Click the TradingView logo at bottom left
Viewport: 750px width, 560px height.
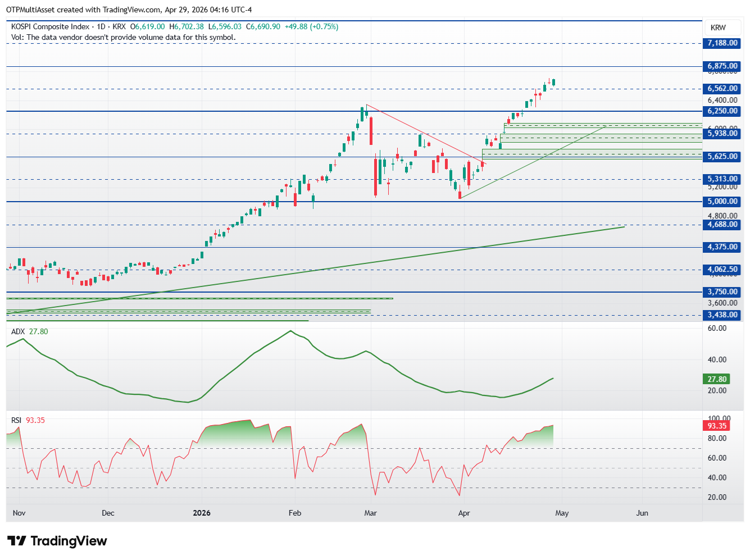pyautogui.click(x=57, y=541)
